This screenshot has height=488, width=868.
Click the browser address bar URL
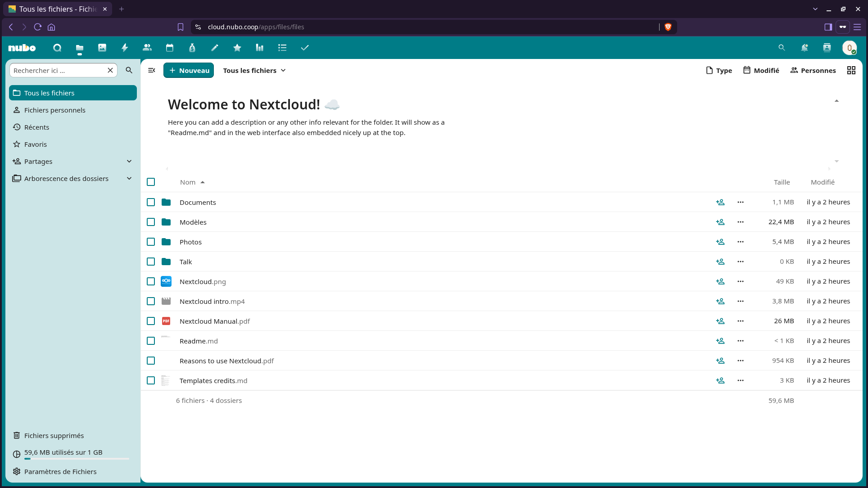(256, 27)
